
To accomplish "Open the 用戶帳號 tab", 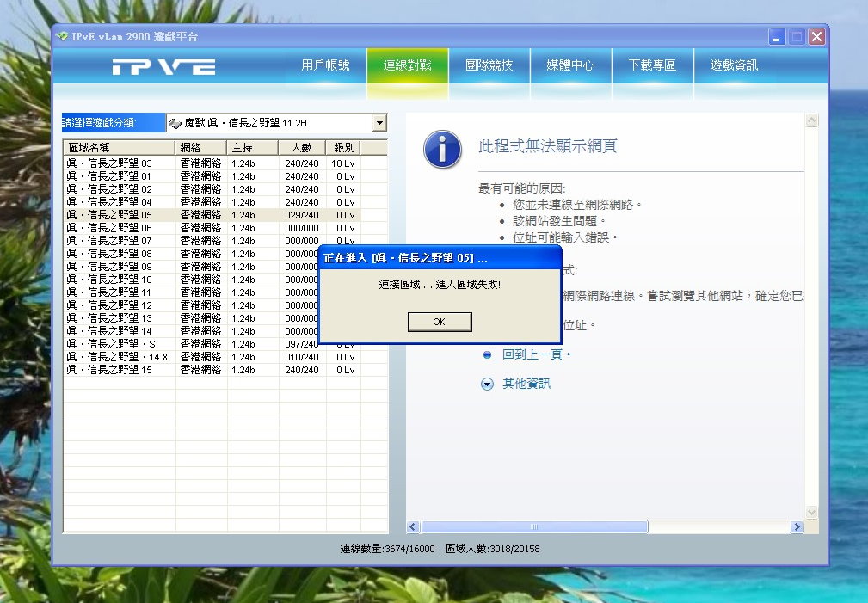I will [x=325, y=65].
